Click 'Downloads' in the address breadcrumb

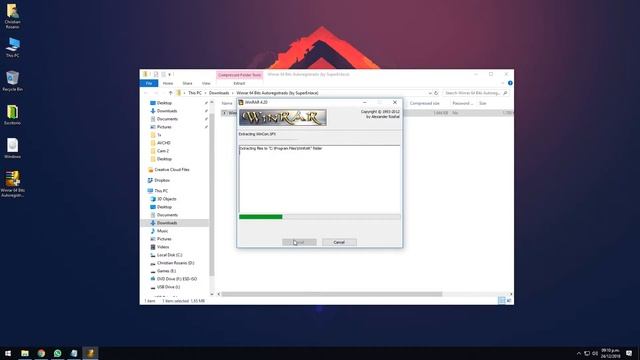[x=219, y=93]
